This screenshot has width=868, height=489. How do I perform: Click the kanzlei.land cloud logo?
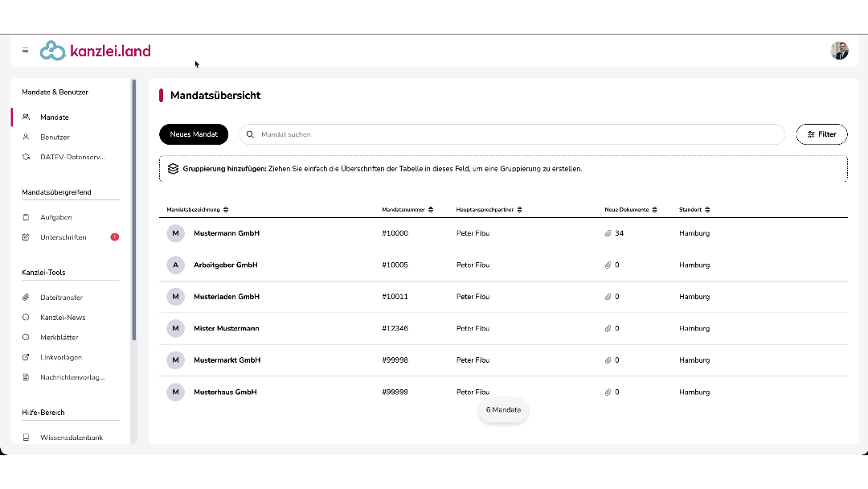52,51
